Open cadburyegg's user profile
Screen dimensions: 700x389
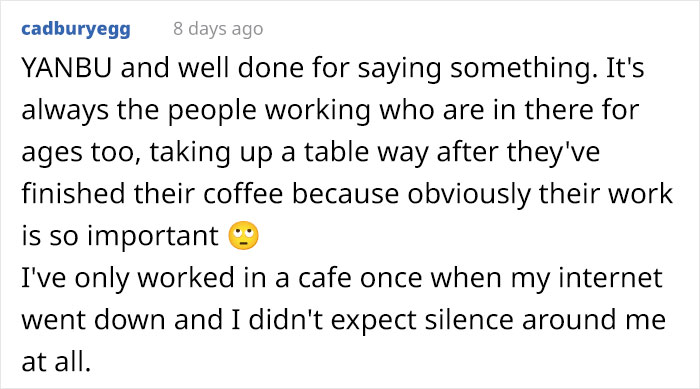click(x=76, y=29)
